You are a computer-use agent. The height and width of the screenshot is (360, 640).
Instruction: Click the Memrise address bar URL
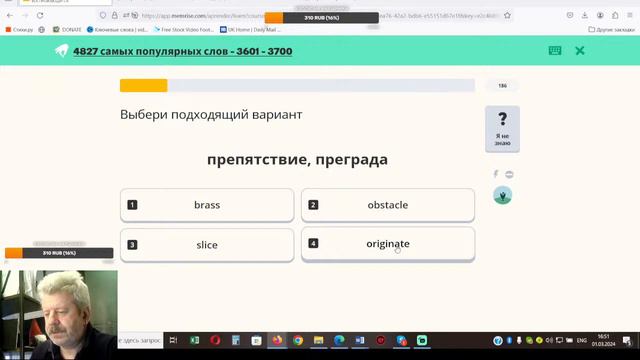click(x=204, y=16)
